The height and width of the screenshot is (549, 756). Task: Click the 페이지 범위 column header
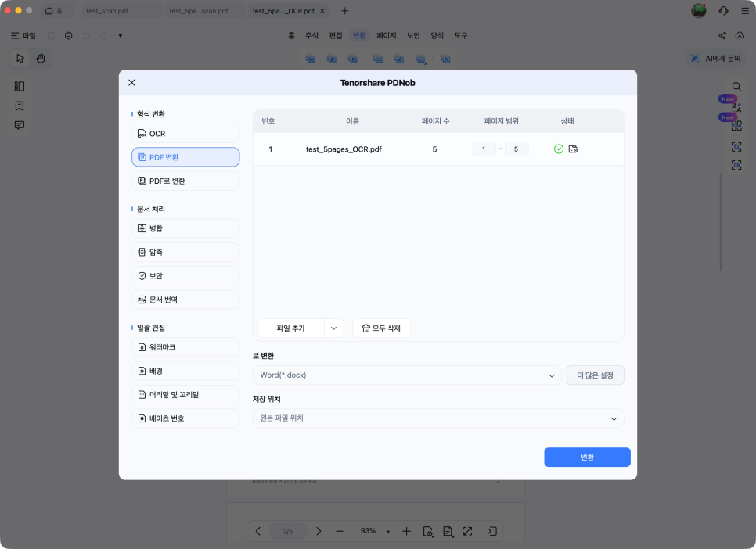click(502, 121)
